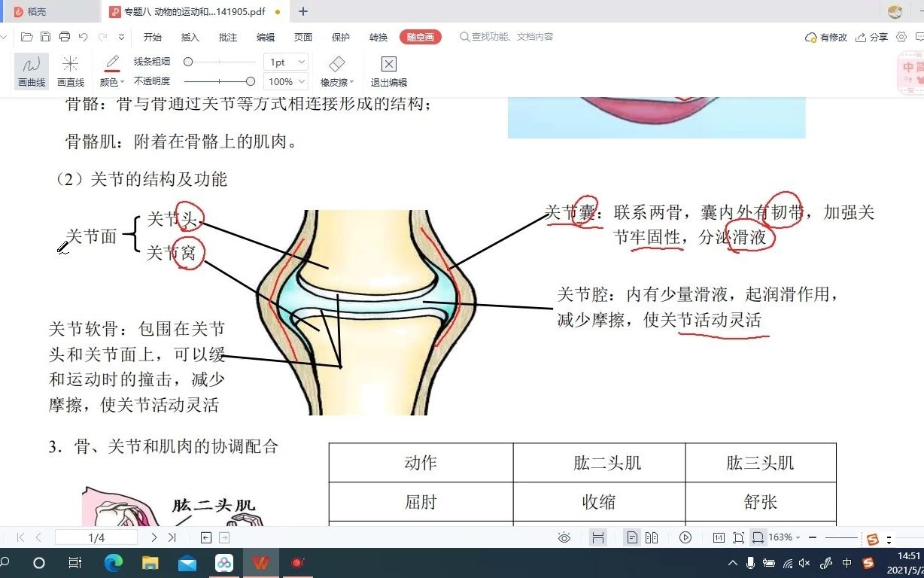Toggle single-page continuous layout
The height and width of the screenshot is (578, 924).
(634, 537)
